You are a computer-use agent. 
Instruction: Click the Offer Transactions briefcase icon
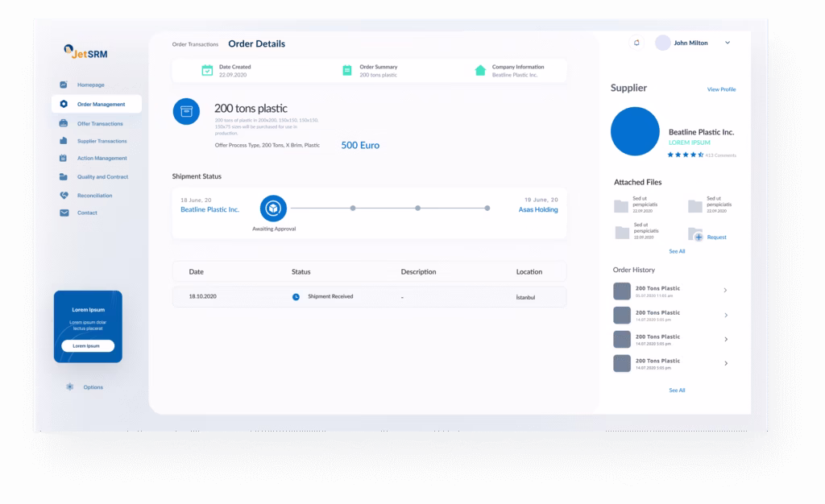tap(64, 123)
